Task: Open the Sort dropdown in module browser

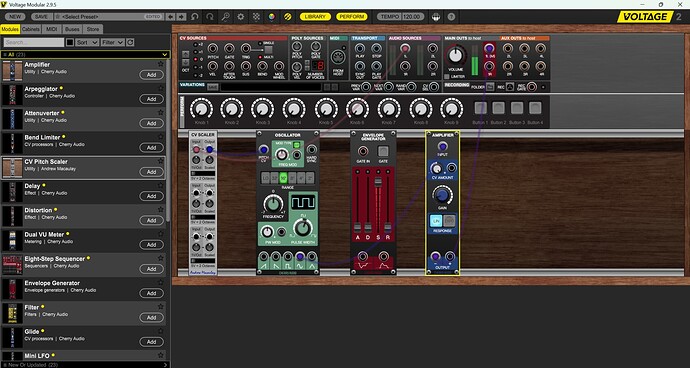Action: (x=87, y=42)
